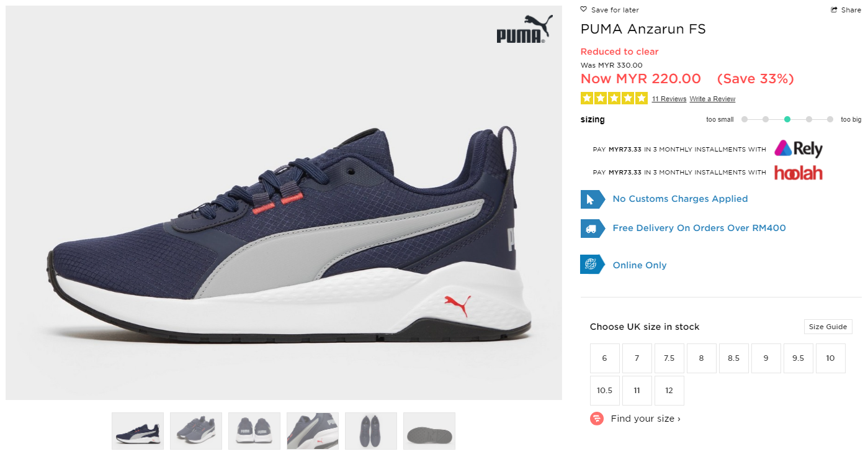Screen dimensions: 868x454
Task: Click the Share arrow icon
Action: pos(834,9)
